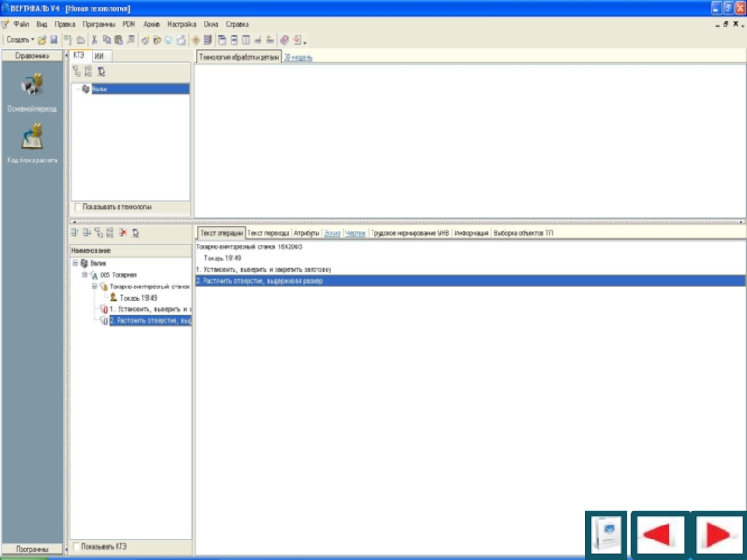
Task: Go to previous slide with left red arrow
Action: [659, 536]
